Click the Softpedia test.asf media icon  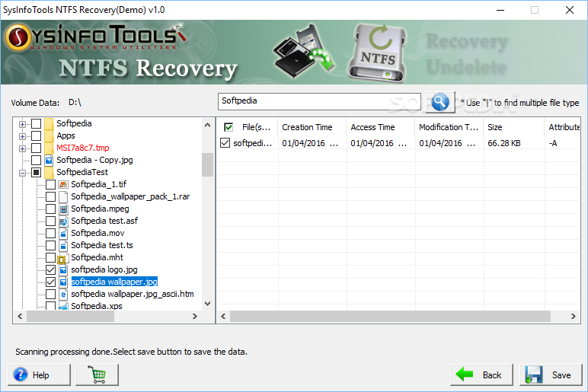(x=63, y=221)
